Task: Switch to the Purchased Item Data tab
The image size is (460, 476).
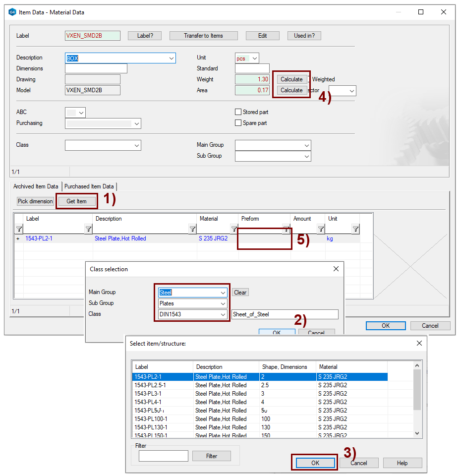Action: (89, 186)
